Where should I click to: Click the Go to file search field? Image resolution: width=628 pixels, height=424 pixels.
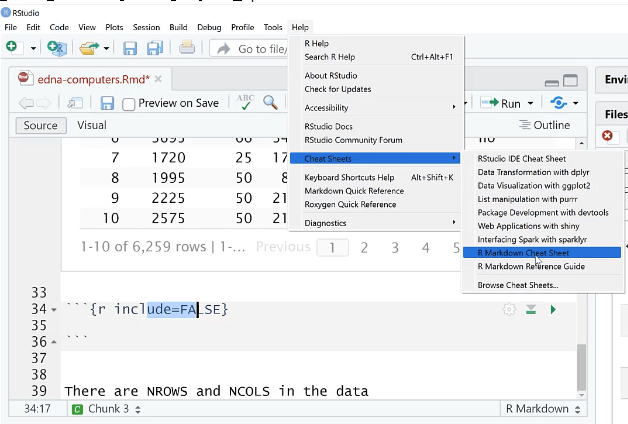[x=249, y=49]
